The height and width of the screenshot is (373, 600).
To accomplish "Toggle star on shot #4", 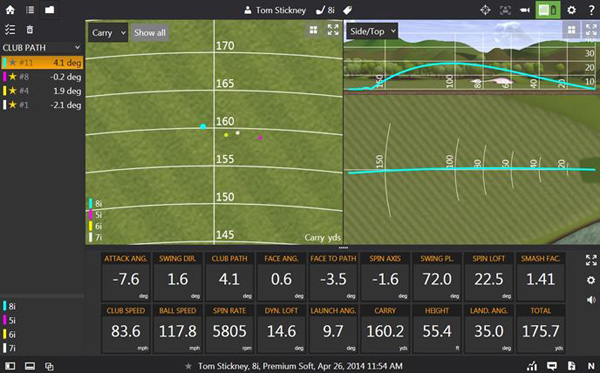I will tap(13, 91).
